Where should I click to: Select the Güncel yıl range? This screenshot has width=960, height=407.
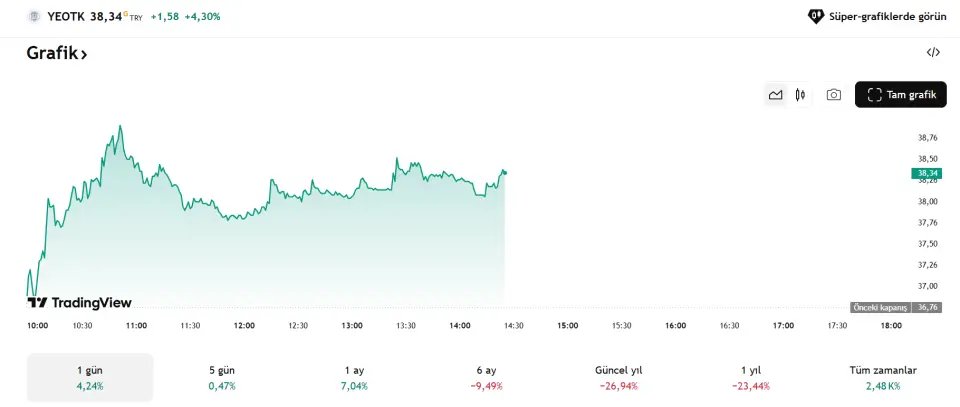point(620,377)
